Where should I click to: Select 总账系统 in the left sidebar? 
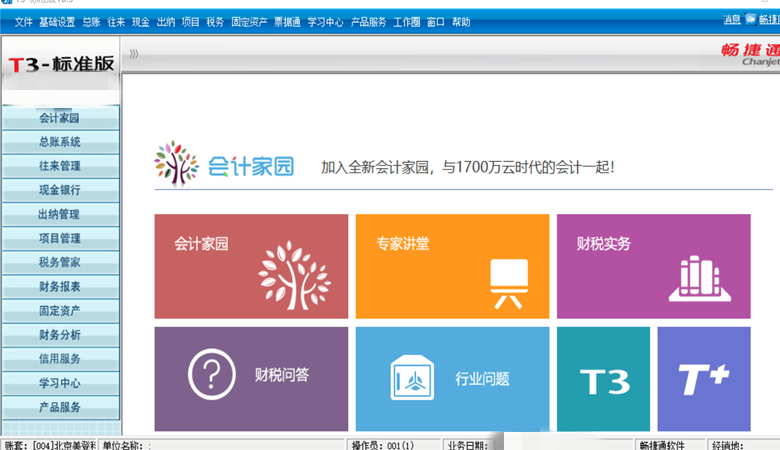[60, 142]
